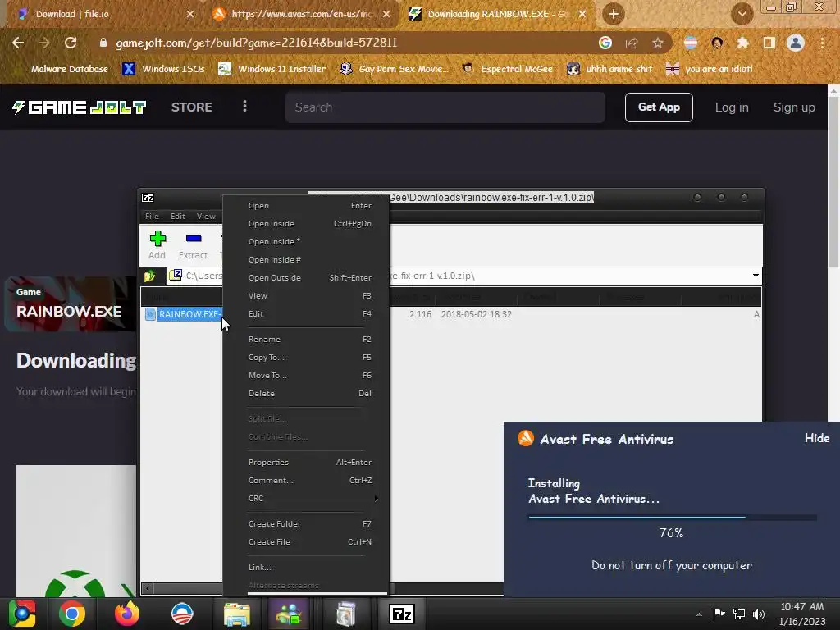The height and width of the screenshot is (630, 840).
Task: Click Log in on Game Jolt
Action: tap(732, 107)
